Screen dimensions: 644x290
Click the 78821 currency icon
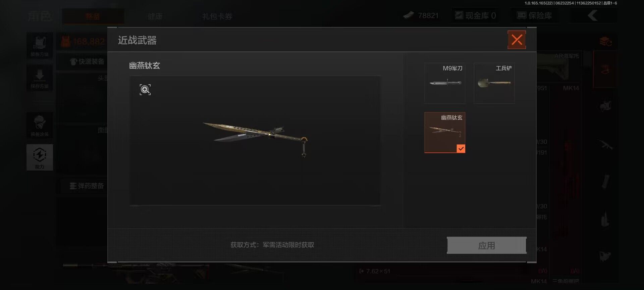pyautogui.click(x=409, y=15)
